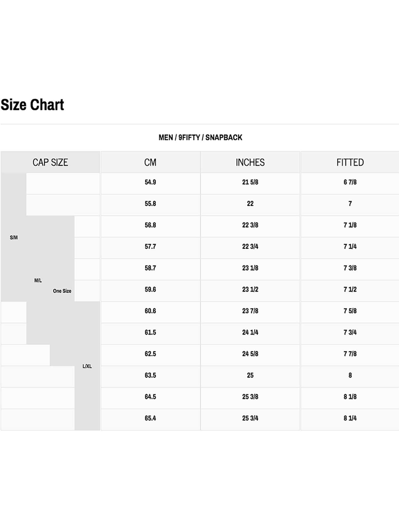The width and height of the screenshot is (399, 532).
Task: Select the 54.9 centimeter cell
Action: pyautogui.click(x=150, y=182)
